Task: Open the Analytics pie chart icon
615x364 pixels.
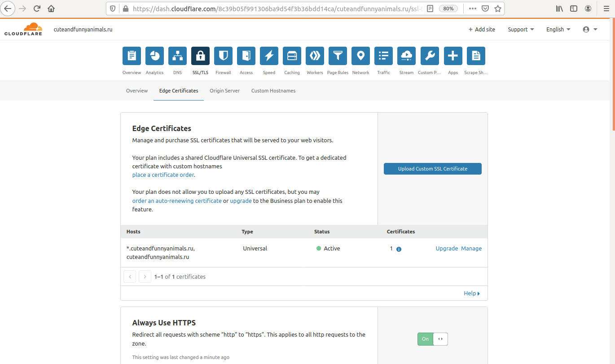Action: [154, 56]
